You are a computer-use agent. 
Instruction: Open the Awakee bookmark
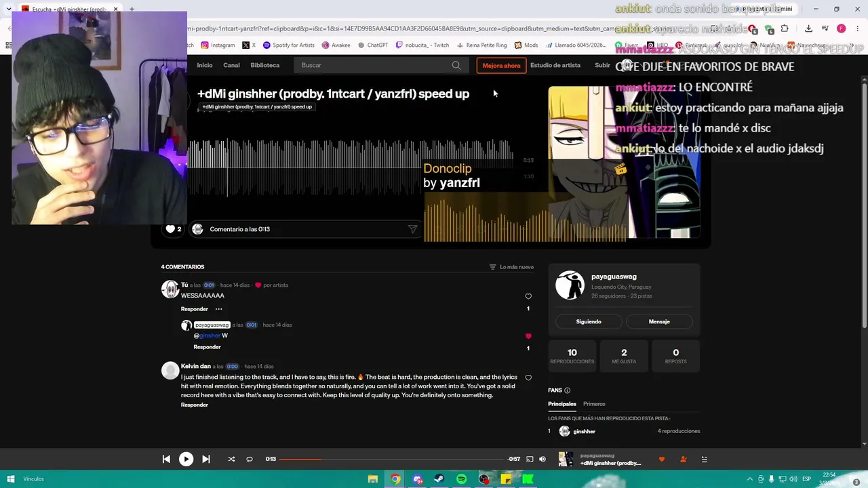pyautogui.click(x=336, y=45)
